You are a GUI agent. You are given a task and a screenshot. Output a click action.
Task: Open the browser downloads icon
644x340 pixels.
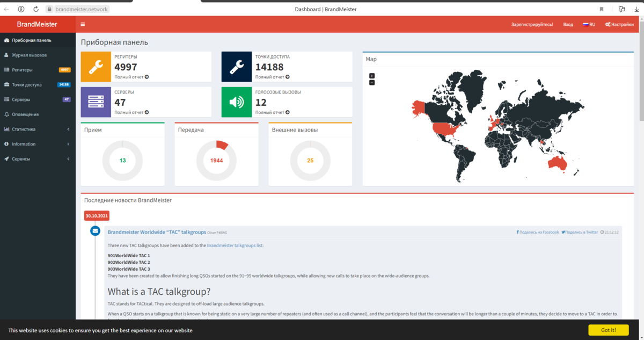click(x=636, y=9)
